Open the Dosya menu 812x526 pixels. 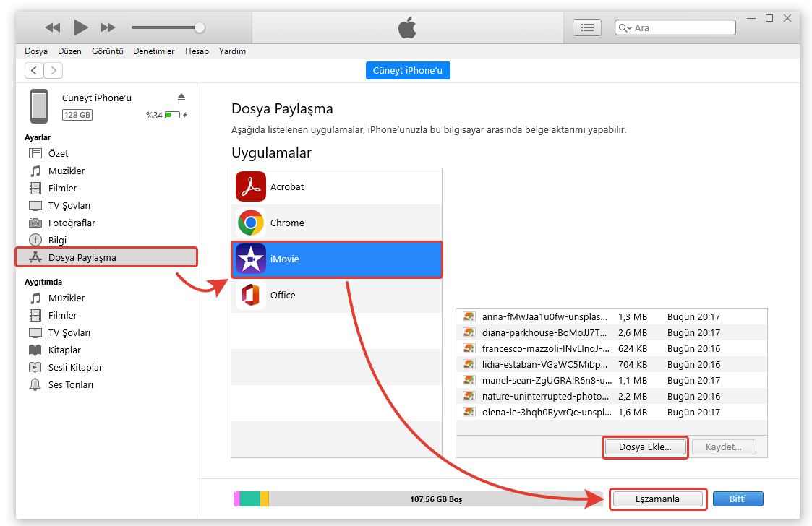[x=36, y=51]
